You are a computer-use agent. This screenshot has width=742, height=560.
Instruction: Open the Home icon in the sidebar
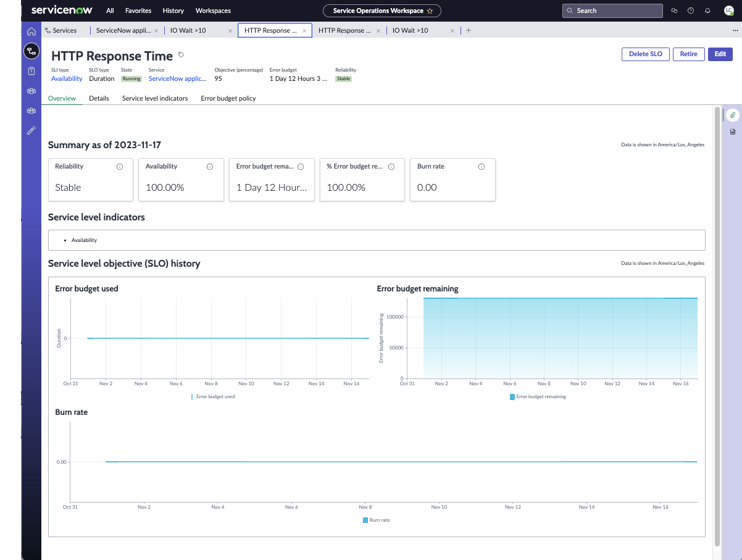31,31
